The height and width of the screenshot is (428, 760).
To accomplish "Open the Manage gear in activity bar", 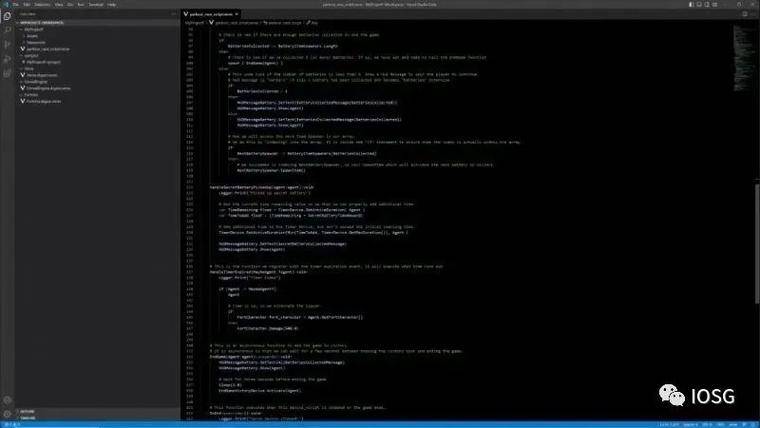I will click(7, 414).
